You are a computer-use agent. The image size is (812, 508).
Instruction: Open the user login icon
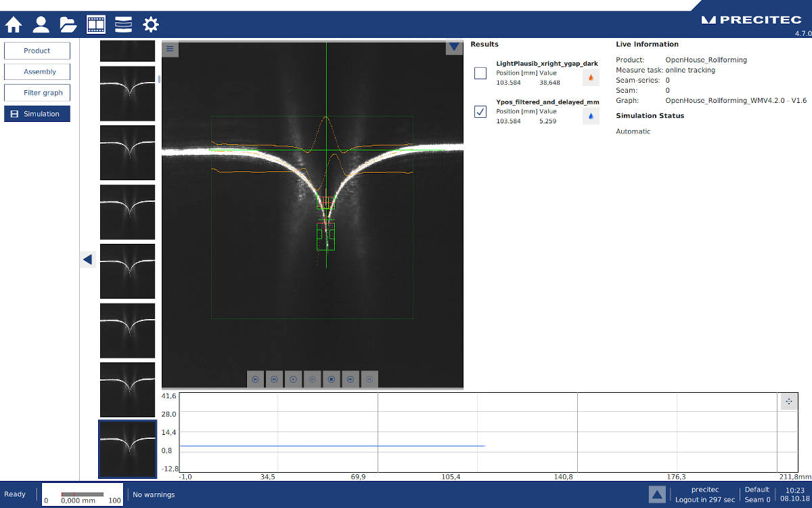coord(41,25)
